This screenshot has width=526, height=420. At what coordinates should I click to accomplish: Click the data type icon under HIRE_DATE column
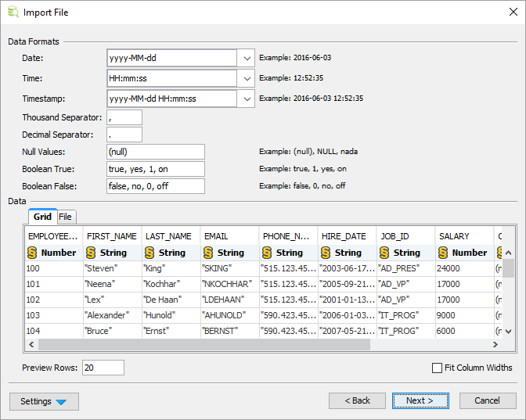[x=326, y=253]
